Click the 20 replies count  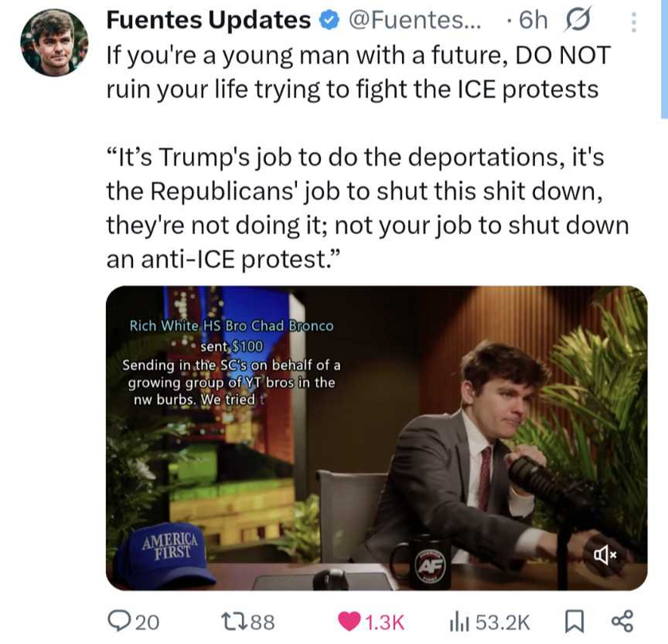click(x=147, y=623)
